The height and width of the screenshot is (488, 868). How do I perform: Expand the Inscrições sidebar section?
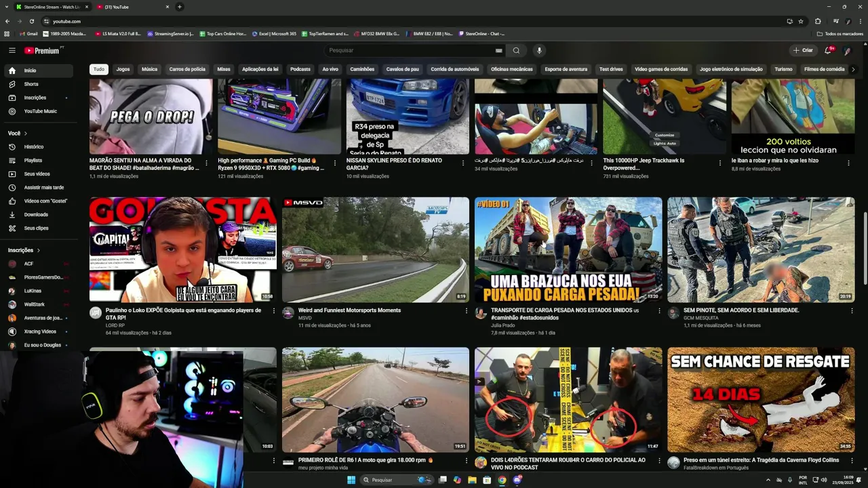tap(24, 250)
